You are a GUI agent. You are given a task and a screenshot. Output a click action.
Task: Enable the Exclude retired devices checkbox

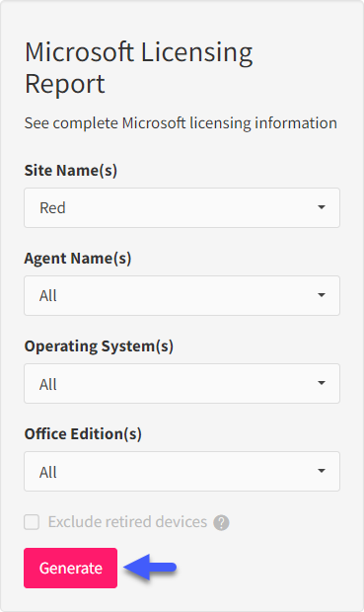tap(32, 522)
